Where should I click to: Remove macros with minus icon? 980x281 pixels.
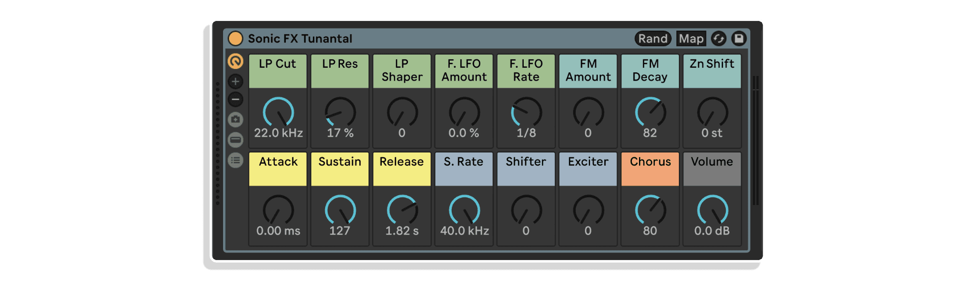tap(235, 99)
